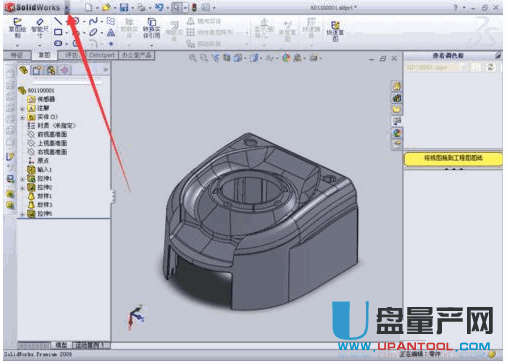Expand the 拉伸1 feature in the tree

click(22, 179)
